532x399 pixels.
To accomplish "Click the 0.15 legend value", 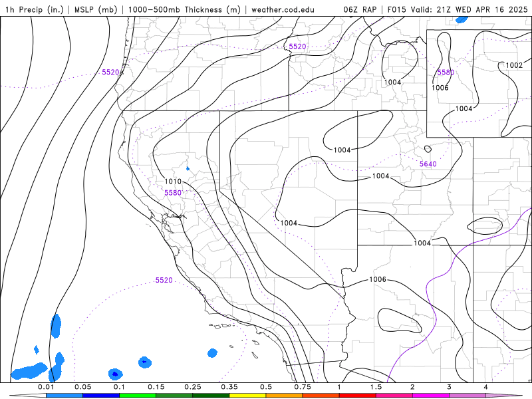I will [156, 387].
